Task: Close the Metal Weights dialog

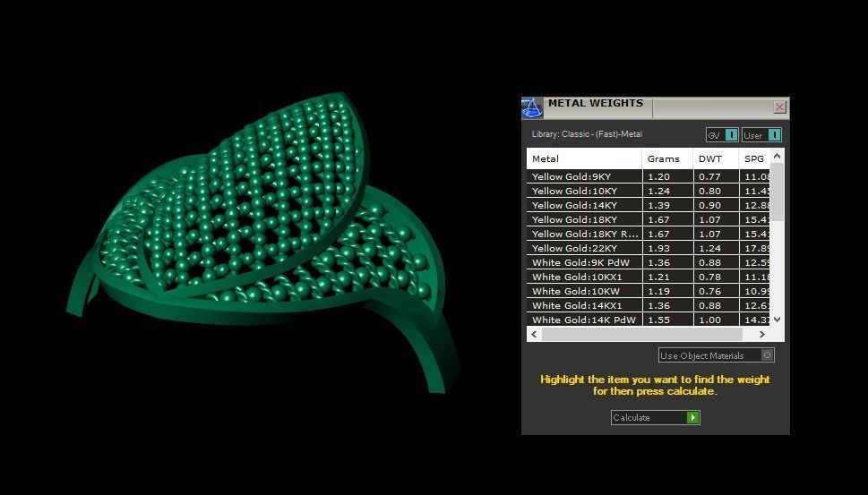Action: [x=779, y=107]
